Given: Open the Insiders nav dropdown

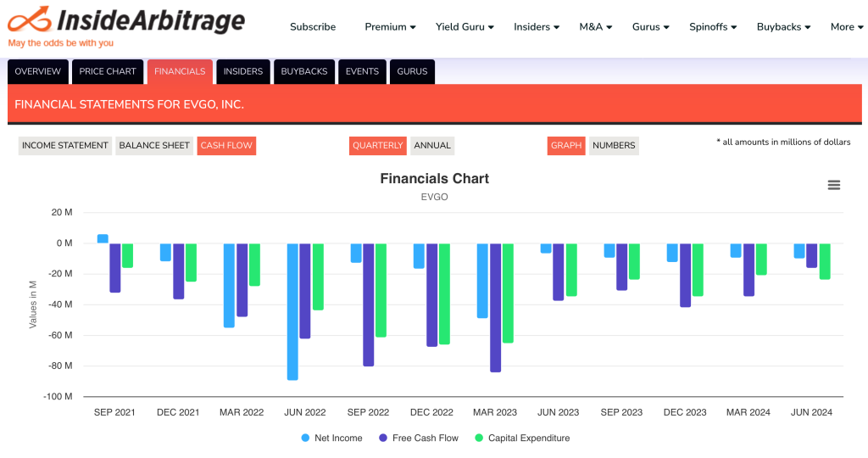Looking at the screenshot, I should [537, 26].
